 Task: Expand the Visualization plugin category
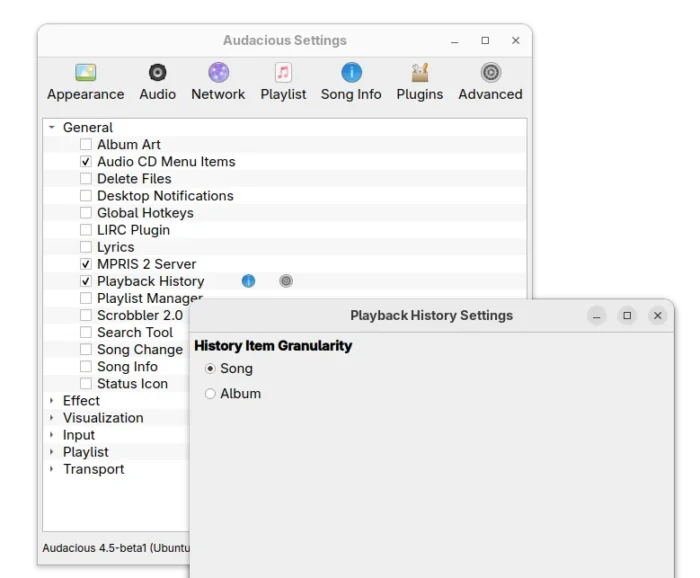[x=52, y=418]
